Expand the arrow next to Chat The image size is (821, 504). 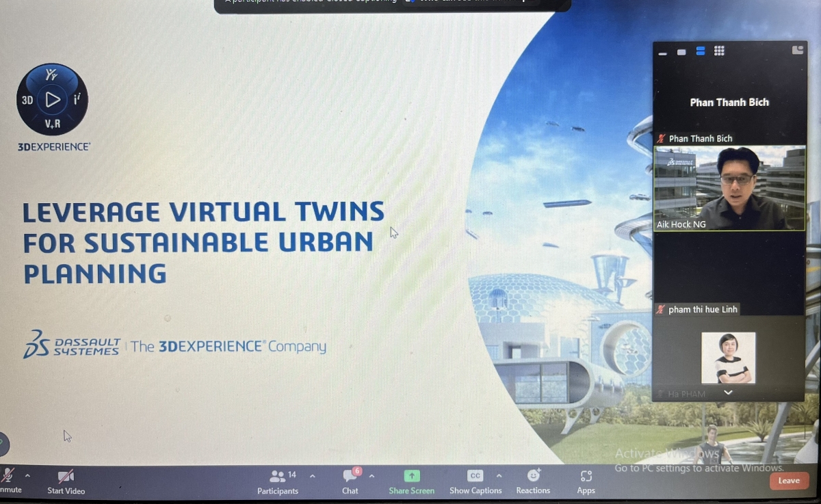click(372, 476)
